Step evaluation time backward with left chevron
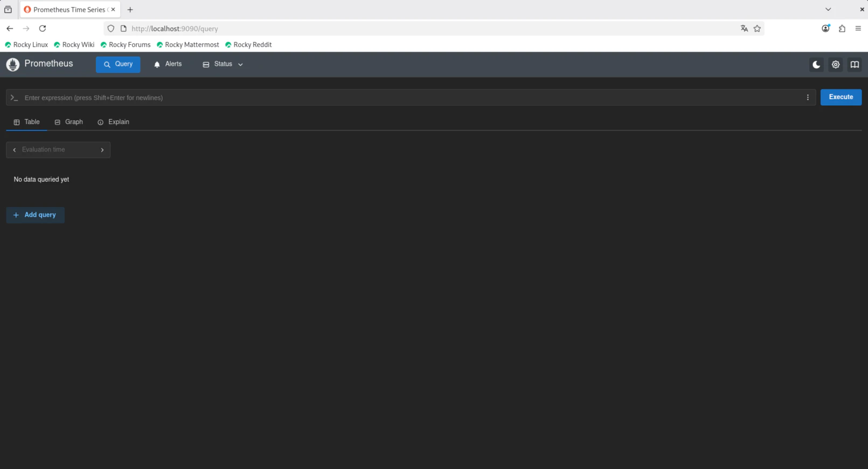 14,150
